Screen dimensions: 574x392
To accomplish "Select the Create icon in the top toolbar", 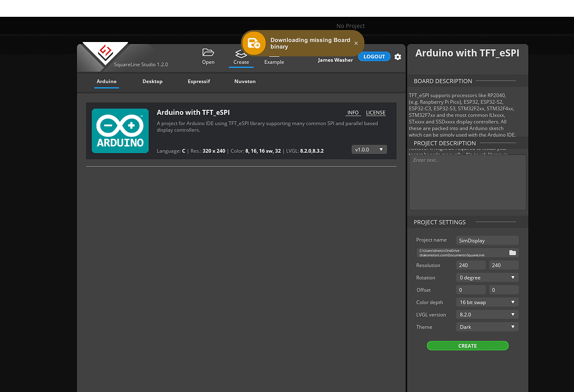I will 241,54.
